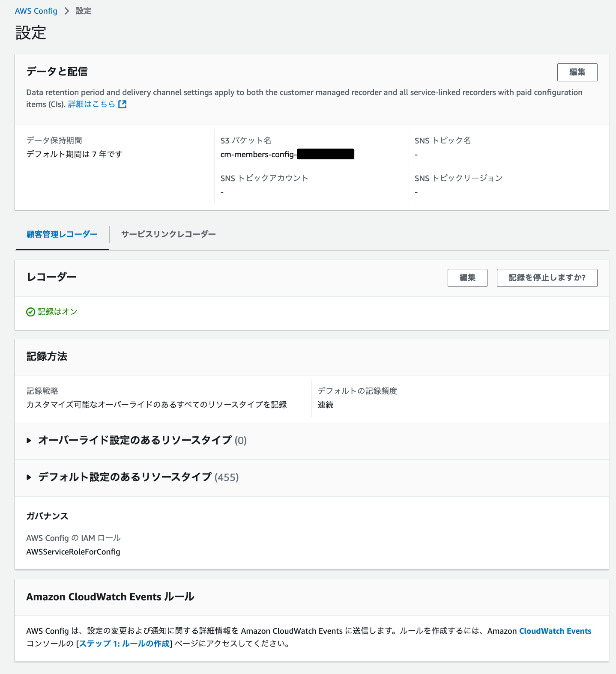Click the 連続 recording frequency value
Image resolution: width=616 pixels, height=674 pixels.
(x=326, y=405)
